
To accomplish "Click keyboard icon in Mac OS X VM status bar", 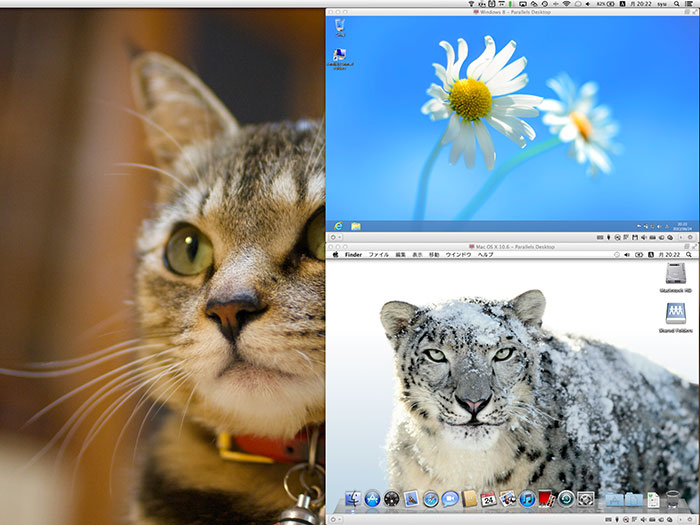I will point(608,519).
